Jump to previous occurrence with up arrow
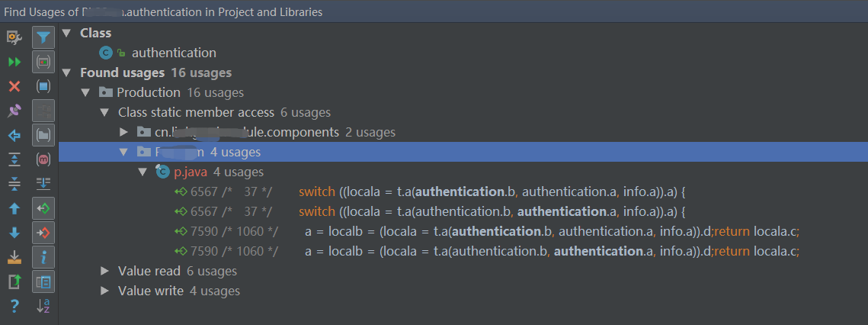 (x=14, y=208)
